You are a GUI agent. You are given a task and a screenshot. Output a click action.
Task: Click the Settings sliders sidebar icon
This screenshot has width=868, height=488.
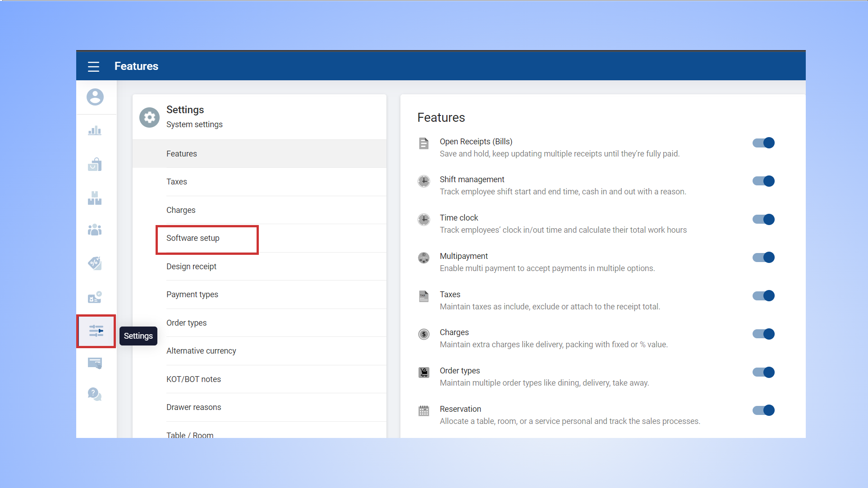pyautogui.click(x=96, y=331)
